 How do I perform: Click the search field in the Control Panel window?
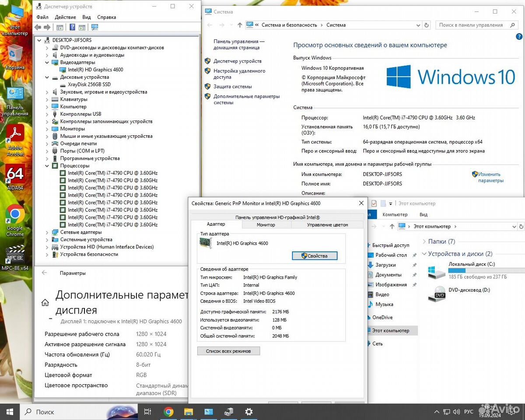point(476,25)
